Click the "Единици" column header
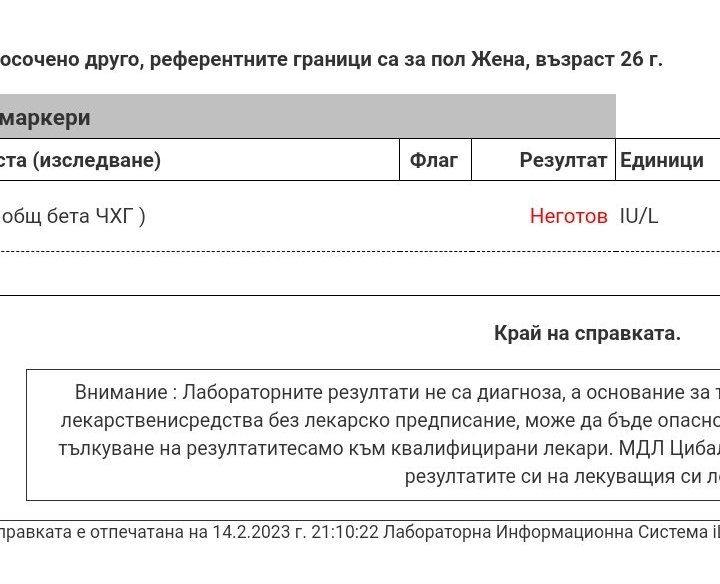 coord(662,160)
